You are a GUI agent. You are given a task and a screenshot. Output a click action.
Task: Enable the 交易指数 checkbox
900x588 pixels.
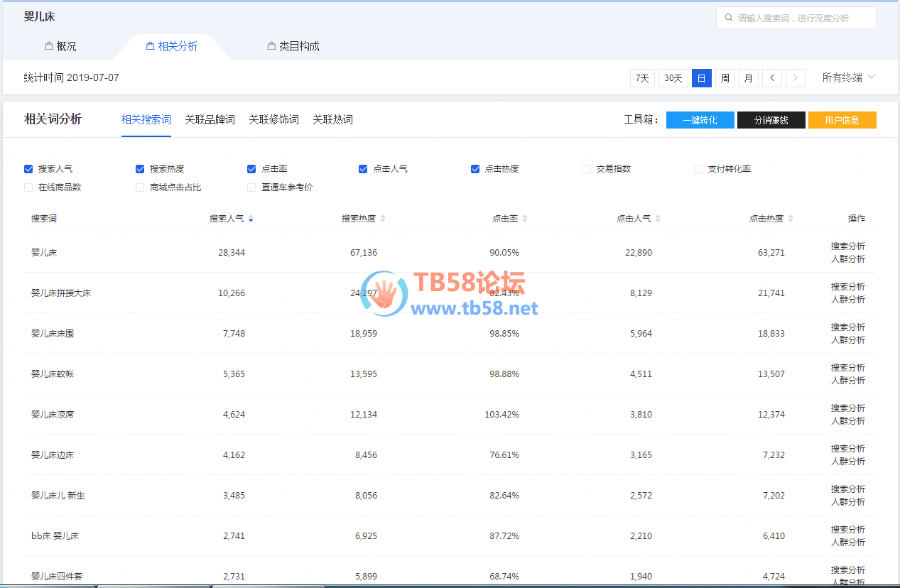tap(587, 169)
